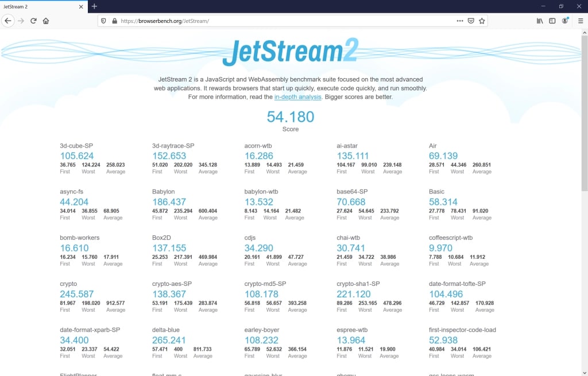Click the forward navigation arrow
Viewport: 588px width, 376px height.
21,21
